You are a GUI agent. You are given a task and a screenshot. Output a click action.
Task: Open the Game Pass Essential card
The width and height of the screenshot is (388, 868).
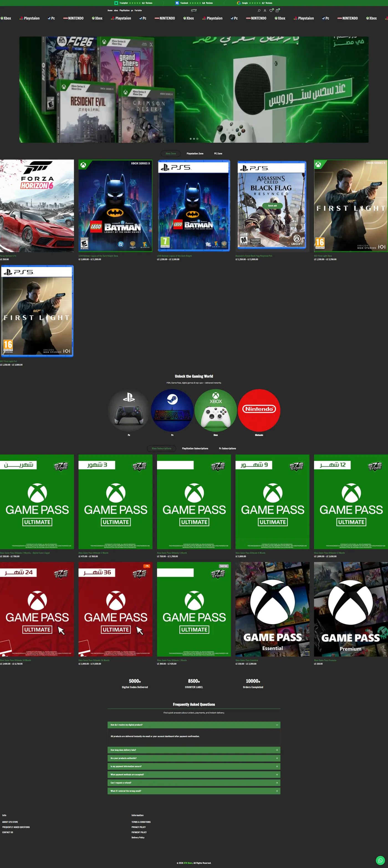(x=272, y=609)
